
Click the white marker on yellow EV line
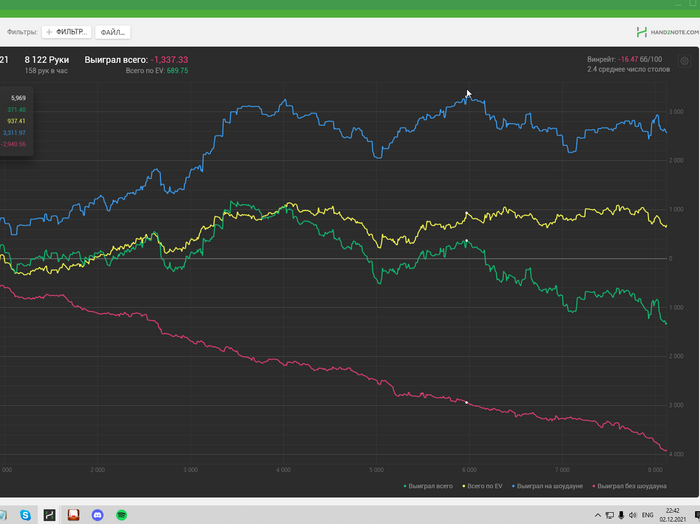[x=467, y=213]
